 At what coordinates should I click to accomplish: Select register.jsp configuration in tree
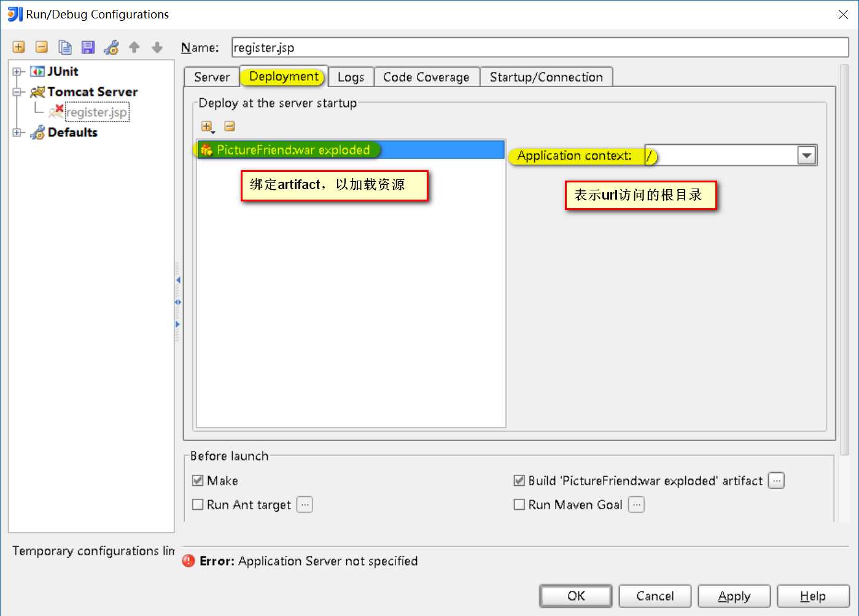[97, 112]
